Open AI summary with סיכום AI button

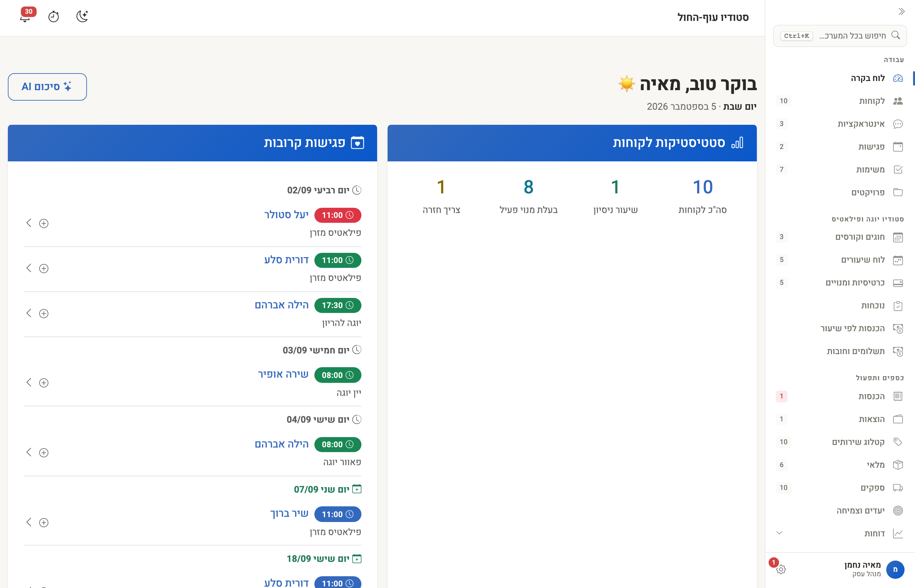pyautogui.click(x=47, y=87)
